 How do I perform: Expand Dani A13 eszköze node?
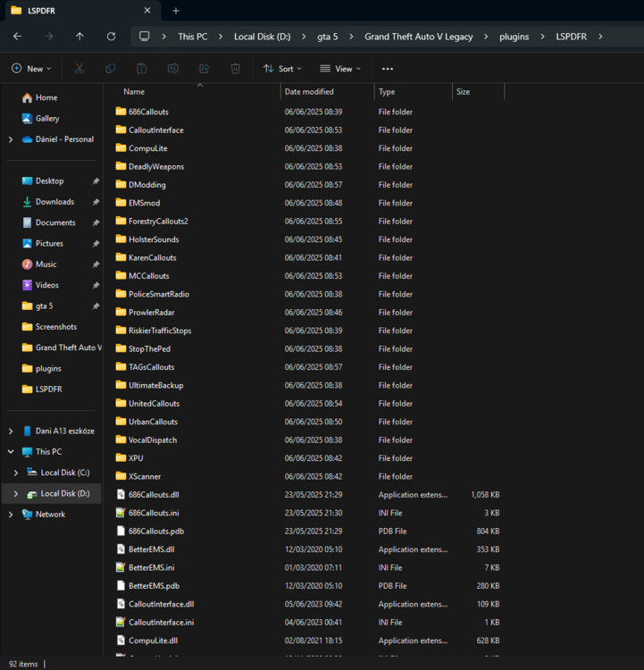click(x=11, y=431)
